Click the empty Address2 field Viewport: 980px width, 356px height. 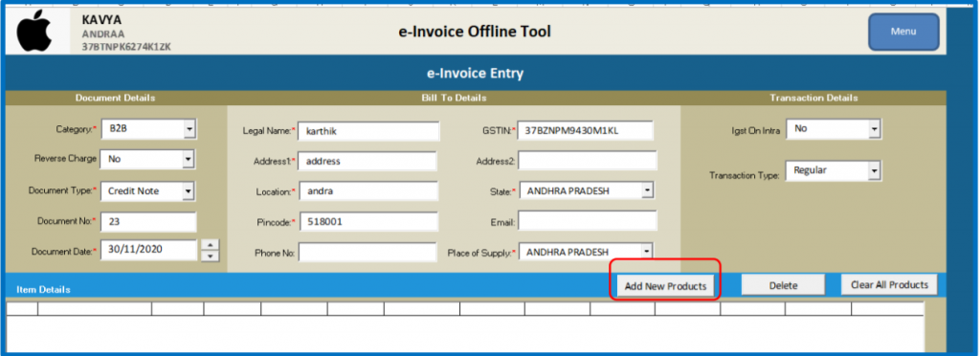pos(588,161)
